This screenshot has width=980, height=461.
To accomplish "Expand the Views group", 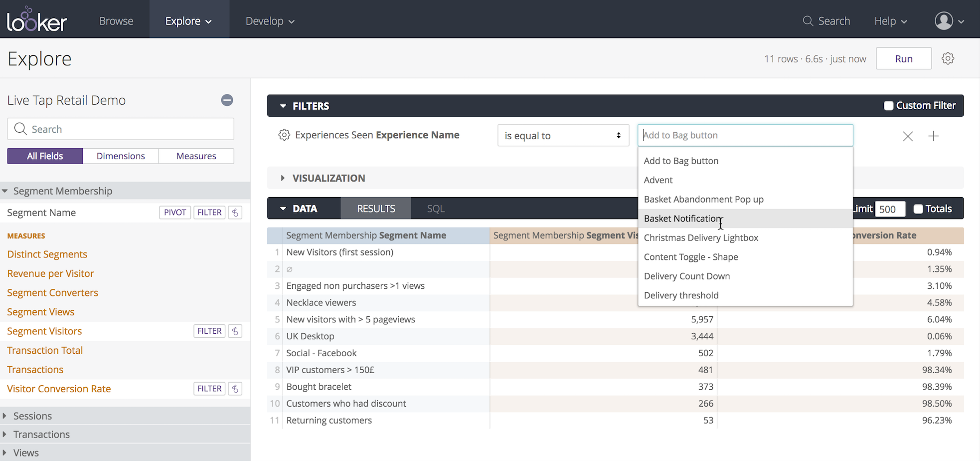I will coord(4,453).
